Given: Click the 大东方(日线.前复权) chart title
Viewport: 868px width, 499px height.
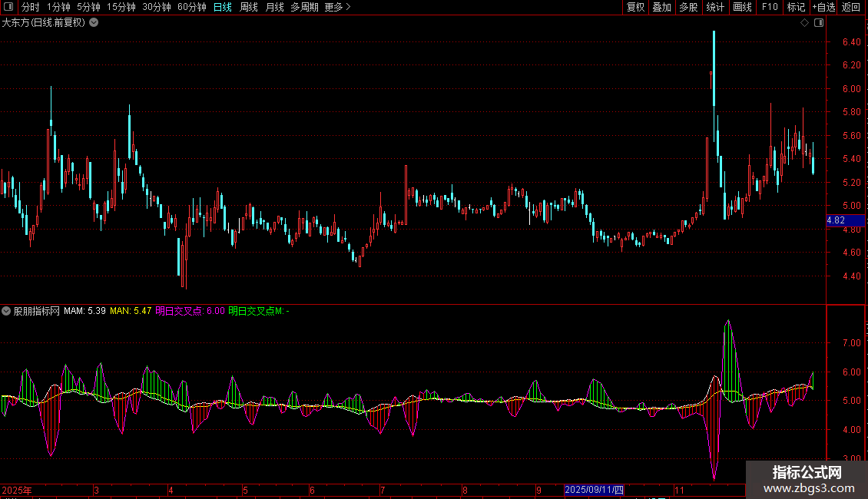Looking at the screenshot, I should pyautogui.click(x=44, y=23).
